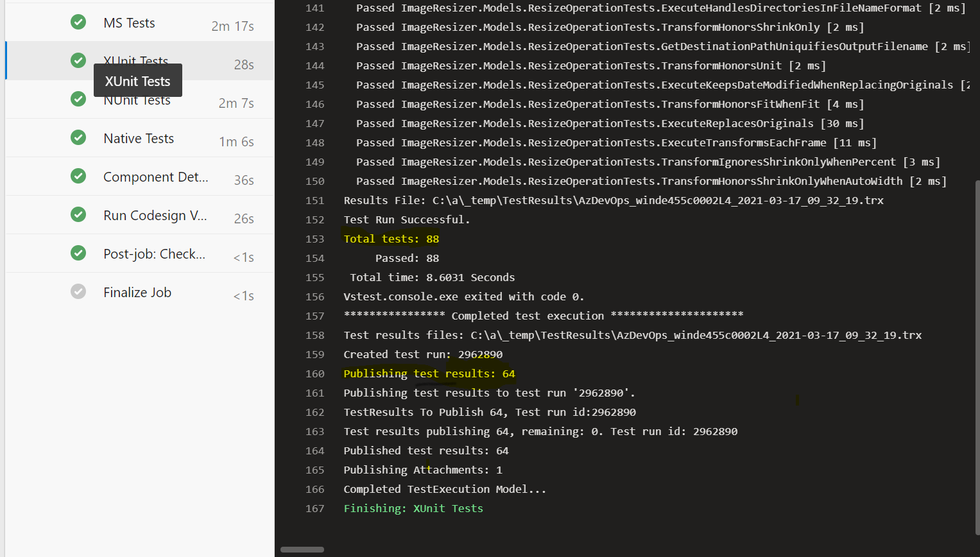The image size is (980, 557).
Task: Click the checkmark icon beside NUnit Tests
Action: coord(78,99)
